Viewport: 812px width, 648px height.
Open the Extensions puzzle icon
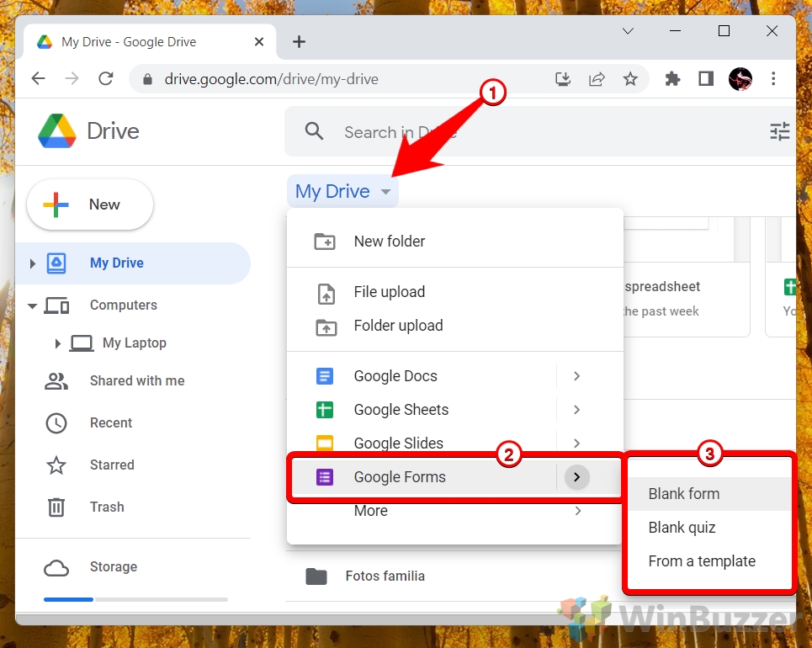[672, 79]
